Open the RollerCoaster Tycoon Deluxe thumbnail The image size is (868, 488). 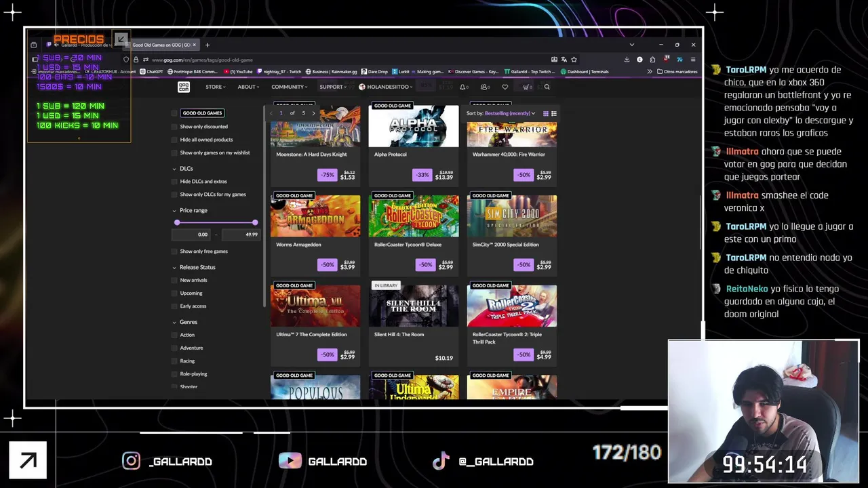414,216
